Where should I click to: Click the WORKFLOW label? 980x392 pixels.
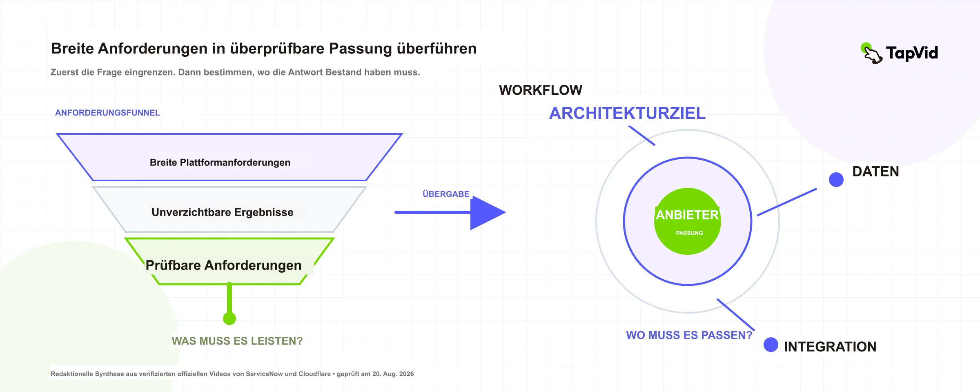pyautogui.click(x=541, y=90)
